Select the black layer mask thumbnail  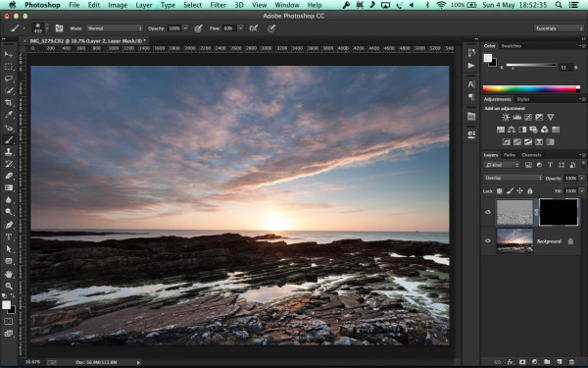559,212
